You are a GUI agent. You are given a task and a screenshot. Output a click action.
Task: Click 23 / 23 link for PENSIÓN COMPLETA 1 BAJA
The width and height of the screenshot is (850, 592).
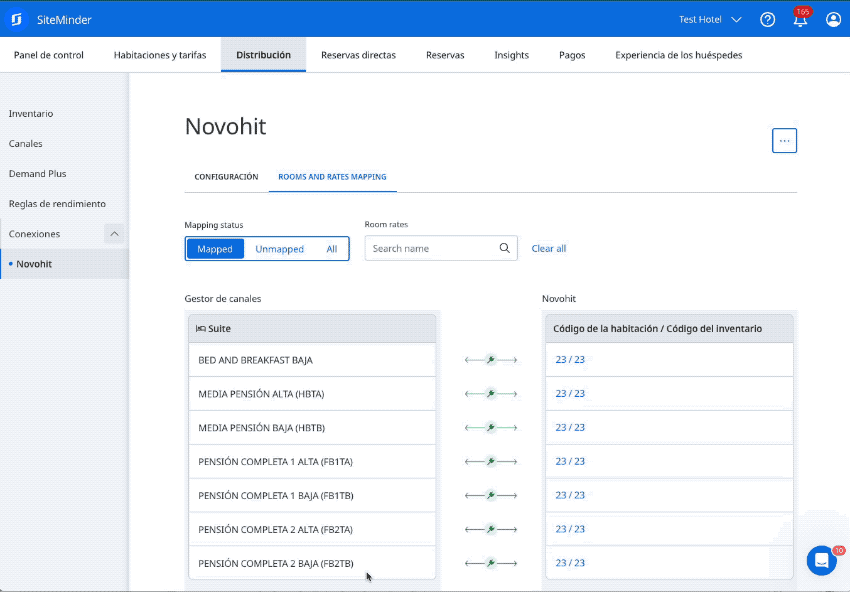(570, 495)
